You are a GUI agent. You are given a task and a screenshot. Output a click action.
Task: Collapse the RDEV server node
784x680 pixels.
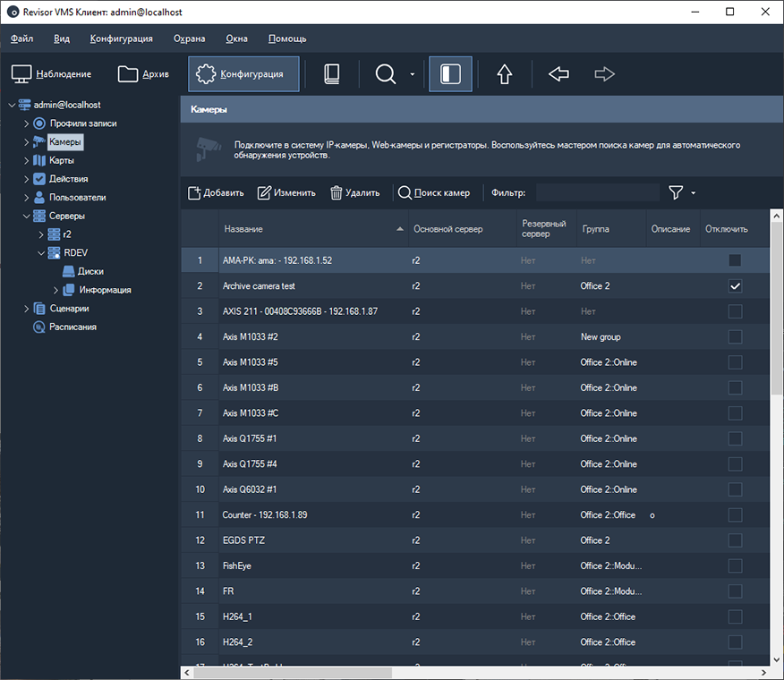(x=41, y=252)
